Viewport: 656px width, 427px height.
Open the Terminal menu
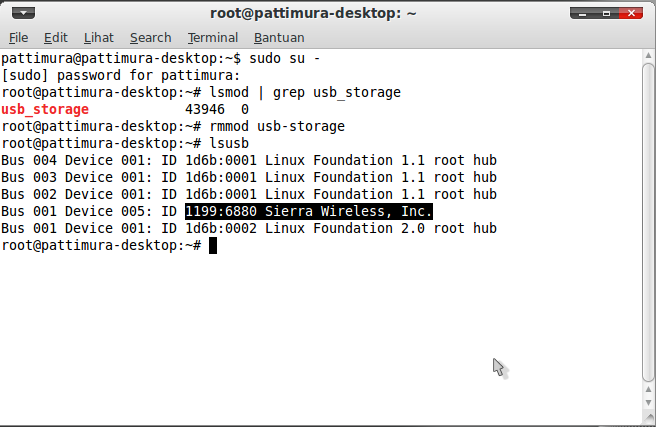tap(212, 38)
